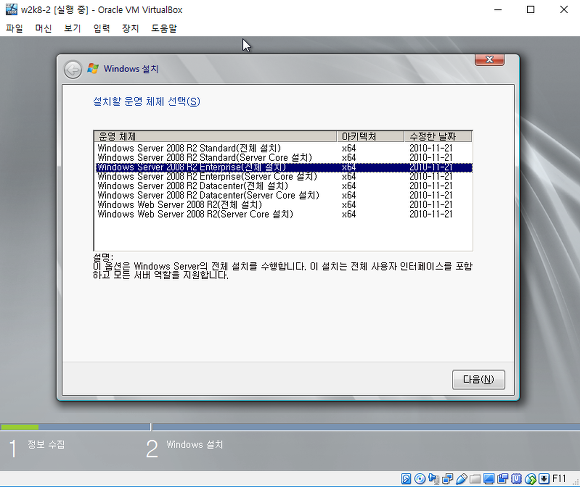
Task: Select Windows Server 2008 R2 Standard(전체 설치)
Action: point(283,148)
